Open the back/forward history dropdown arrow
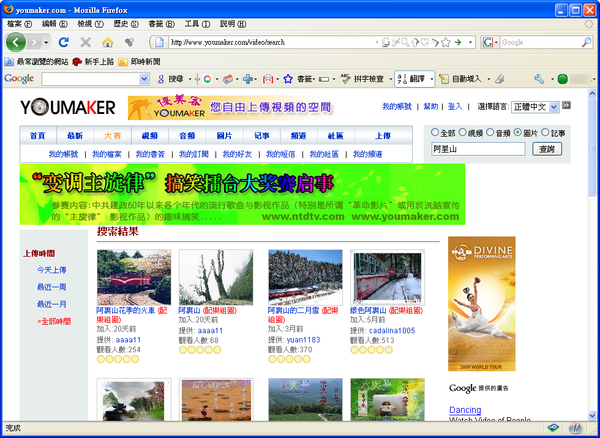 (46, 42)
